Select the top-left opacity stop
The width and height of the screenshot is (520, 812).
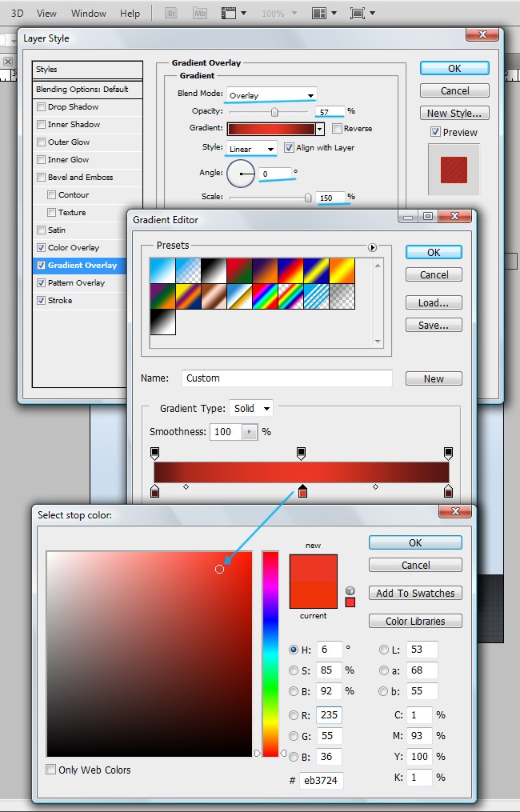154,454
